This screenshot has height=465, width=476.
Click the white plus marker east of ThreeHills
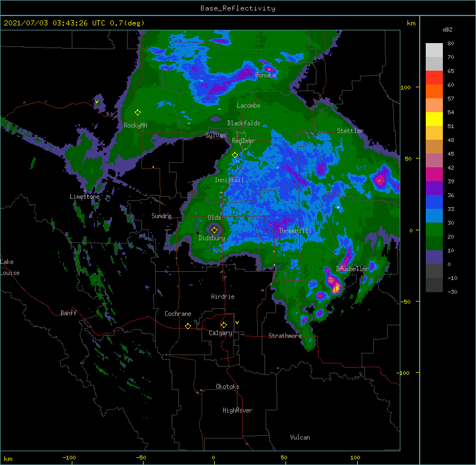point(338,207)
